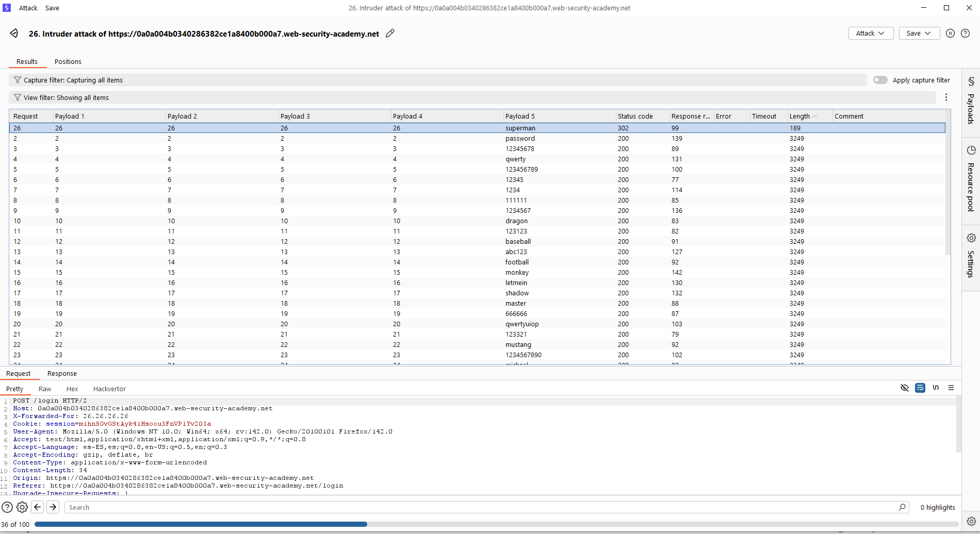This screenshot has width=980, height=534.
Task: Click the back arrow icon beside attack title
Action: [x=14, y=34]
